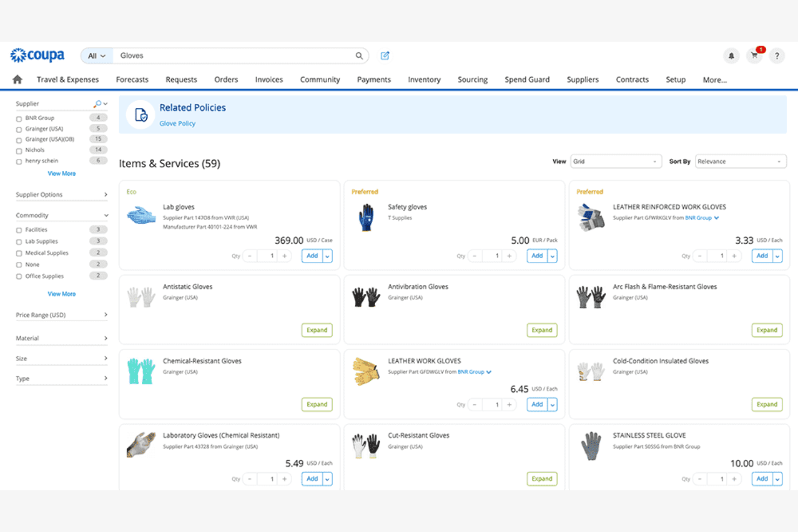Open the Sourcing menu

coord(473,79)
